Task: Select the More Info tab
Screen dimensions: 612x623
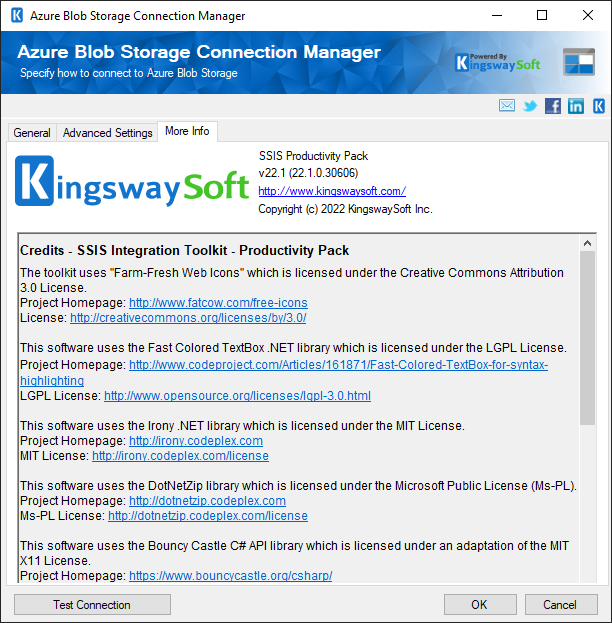Action: click(x=187, y=131)
